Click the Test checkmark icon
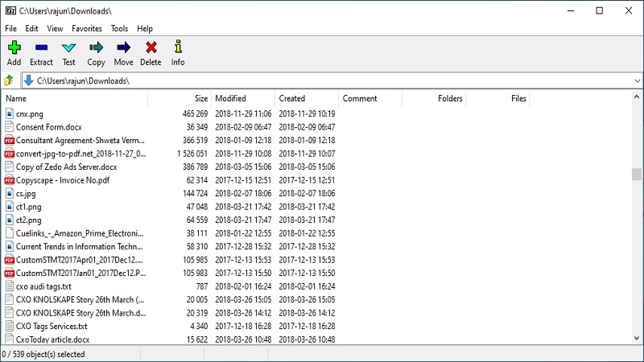This screenshot has width=644, height=362. [x=68, y=48]
